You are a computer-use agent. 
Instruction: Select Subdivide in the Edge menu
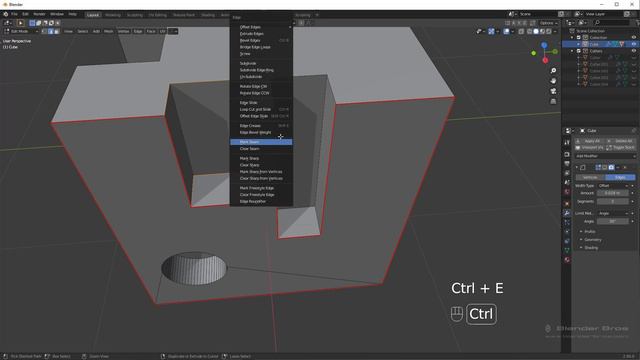coord(261,63)
